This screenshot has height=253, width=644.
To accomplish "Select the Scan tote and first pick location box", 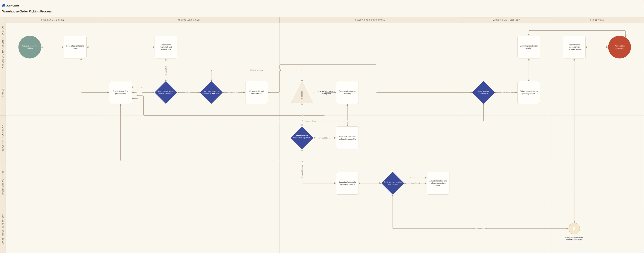I will [120, 92].
